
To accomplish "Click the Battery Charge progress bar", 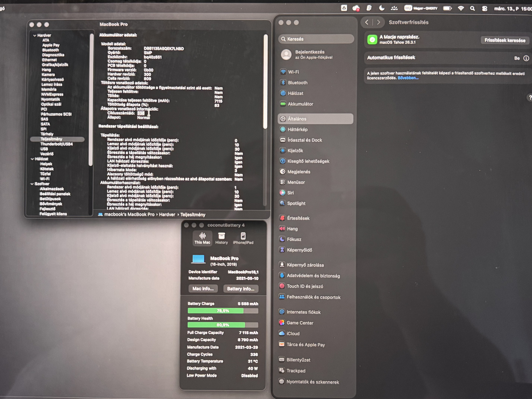I will point(223,311).
